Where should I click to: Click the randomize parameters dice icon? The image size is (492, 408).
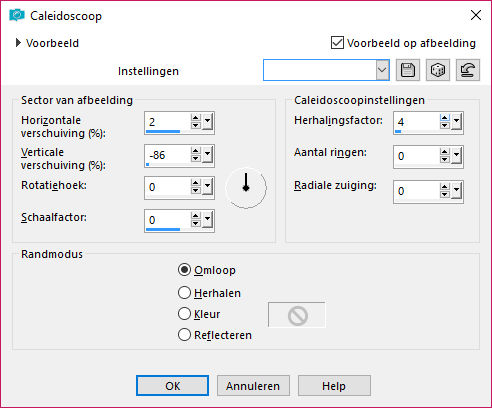coord(438,70)
